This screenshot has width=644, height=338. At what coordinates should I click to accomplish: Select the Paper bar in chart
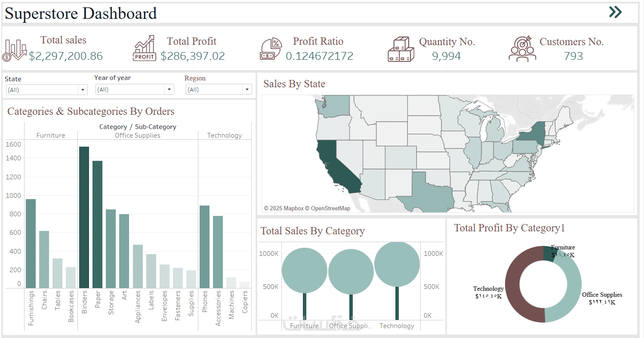coord(97,224)
